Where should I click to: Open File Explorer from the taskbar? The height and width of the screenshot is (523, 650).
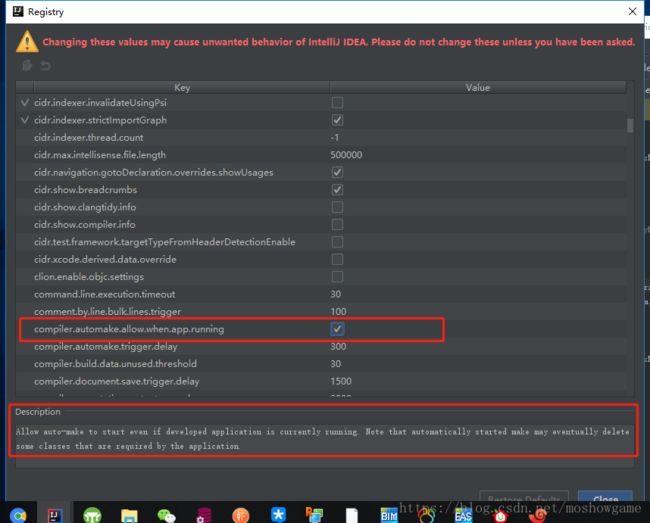[x=129, y=515]
